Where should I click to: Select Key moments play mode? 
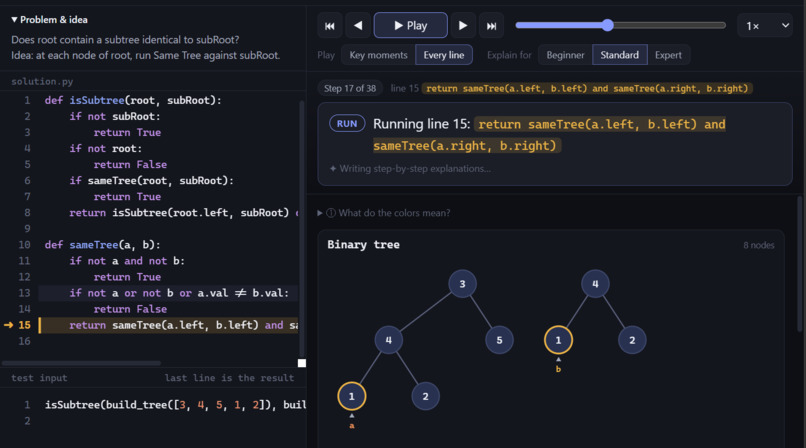(378, 55)
